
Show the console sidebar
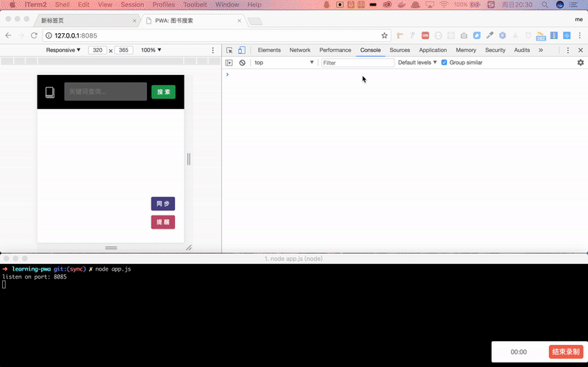click(x=229, y=63)
